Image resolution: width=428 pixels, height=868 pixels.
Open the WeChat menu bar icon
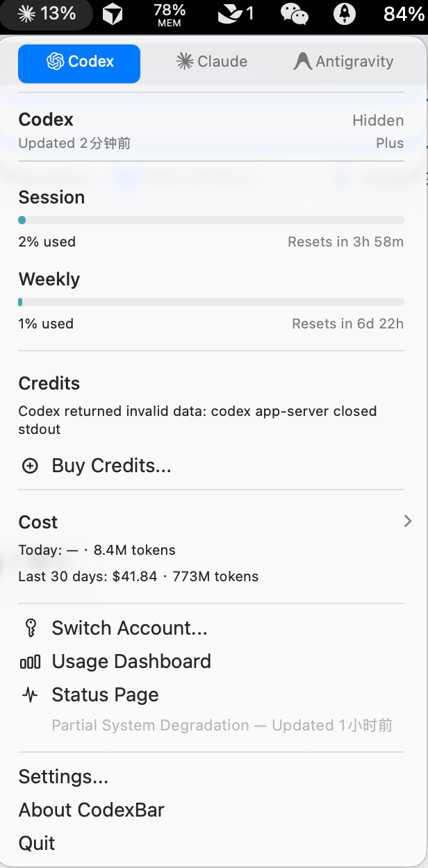[x=295, y=14]
